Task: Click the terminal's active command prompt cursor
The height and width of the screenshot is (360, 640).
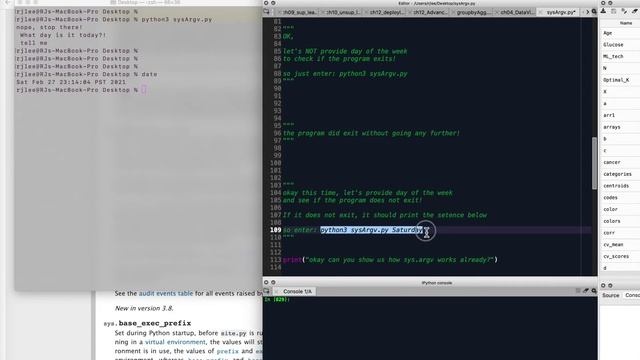Action: pyautogui.click(x=144, y=90)
